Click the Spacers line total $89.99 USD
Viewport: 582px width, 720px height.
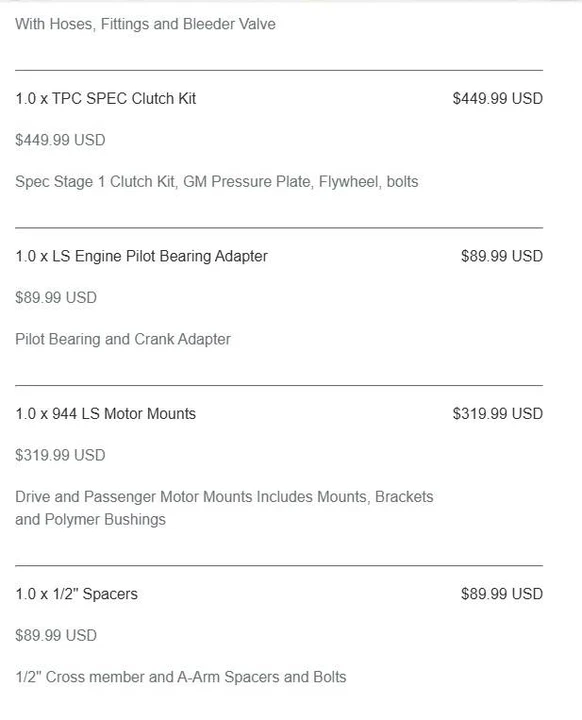[502, 594]
